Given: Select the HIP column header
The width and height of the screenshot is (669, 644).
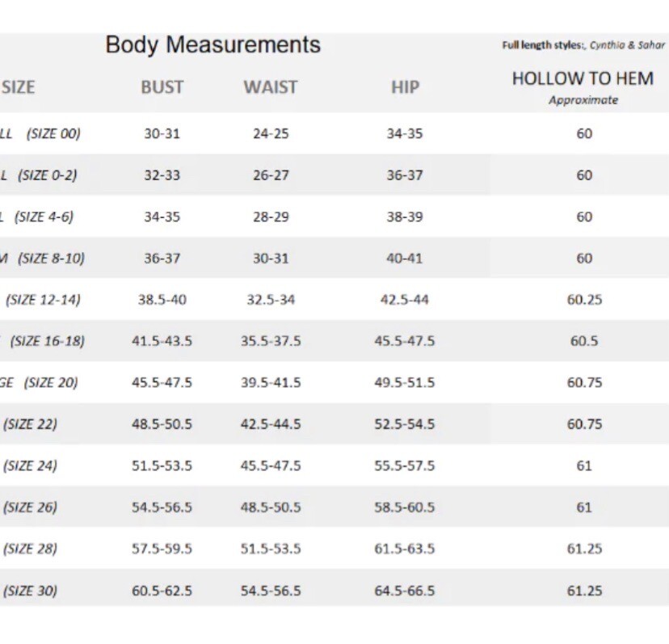Looking at the screenshot, I should (406, 87).
